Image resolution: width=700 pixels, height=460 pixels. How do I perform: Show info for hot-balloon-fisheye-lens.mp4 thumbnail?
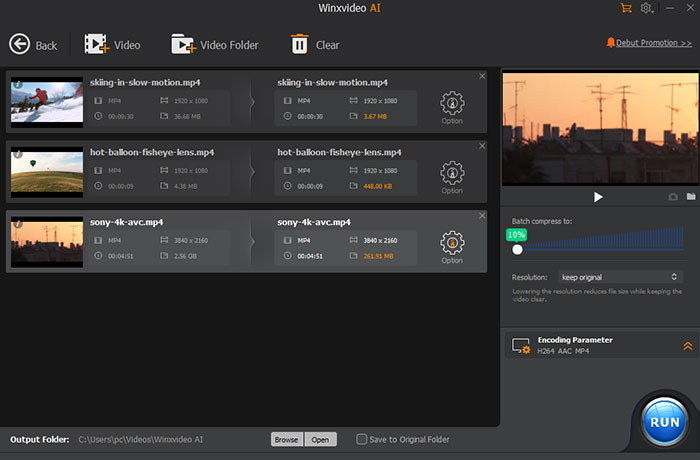pos(18,154)
